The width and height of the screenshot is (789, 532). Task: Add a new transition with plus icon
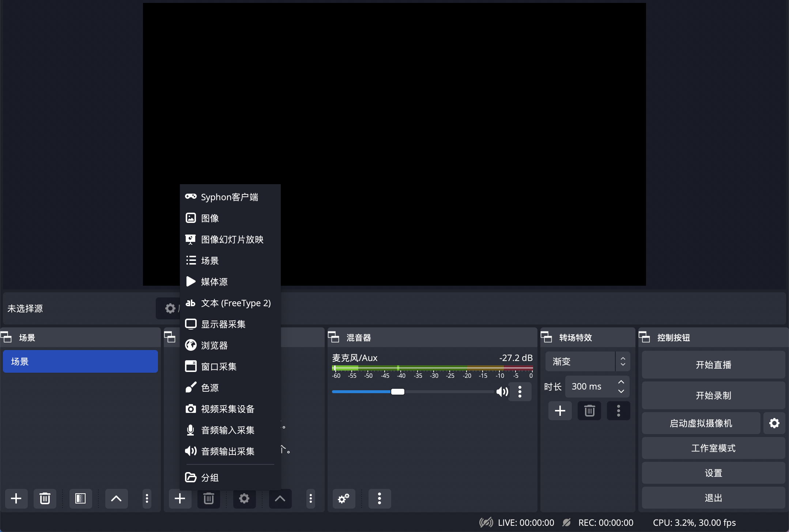tap(560, 411)
